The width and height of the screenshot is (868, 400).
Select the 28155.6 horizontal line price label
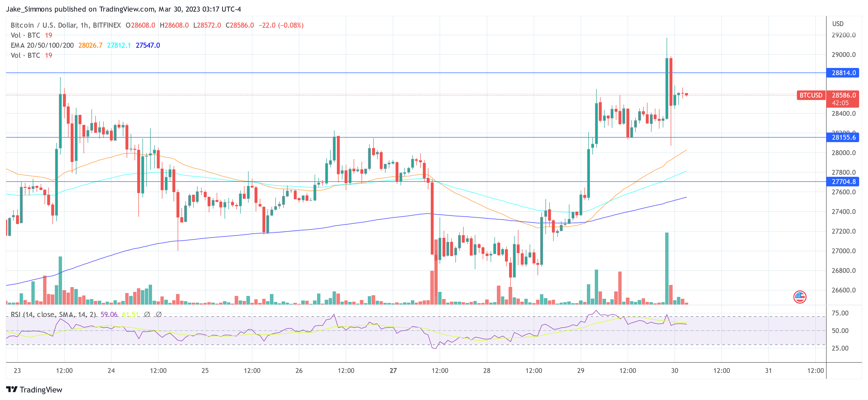click(x=843, y=137)
